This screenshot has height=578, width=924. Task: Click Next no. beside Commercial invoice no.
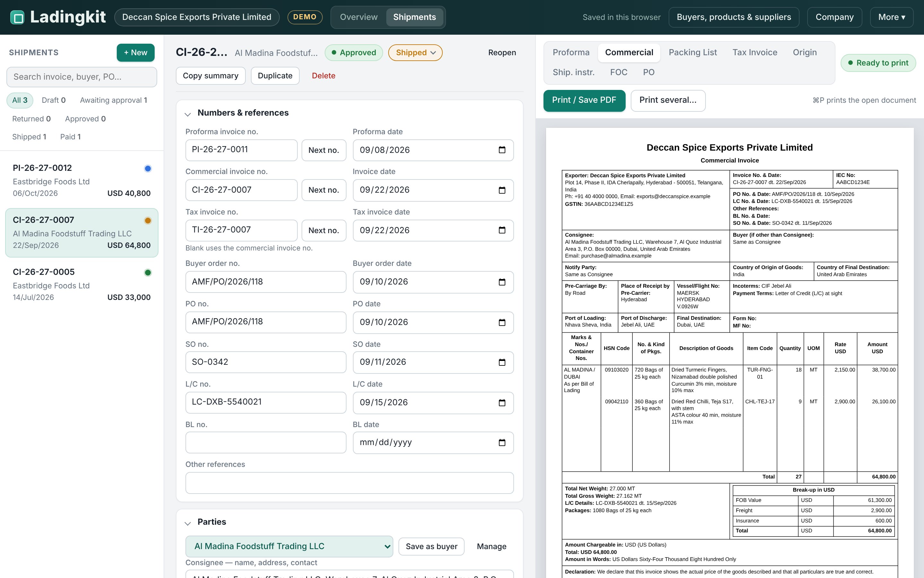coord(324,190)
